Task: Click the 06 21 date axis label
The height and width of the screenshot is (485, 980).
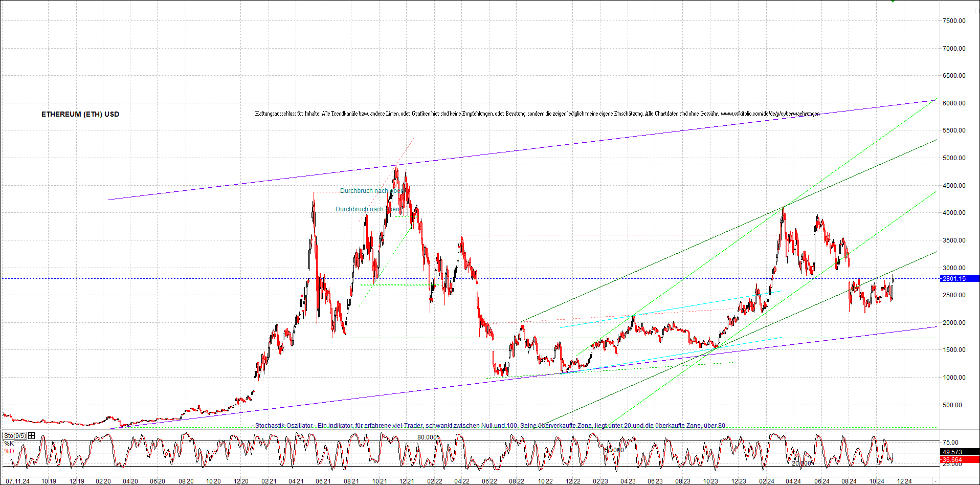Action: point(323,481)
